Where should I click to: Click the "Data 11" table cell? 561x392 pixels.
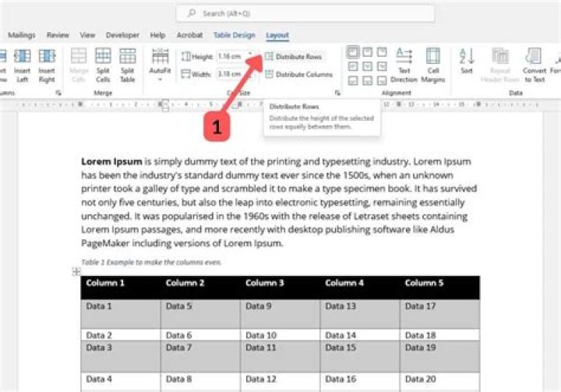pyautogui.click(x=280, y=357)
